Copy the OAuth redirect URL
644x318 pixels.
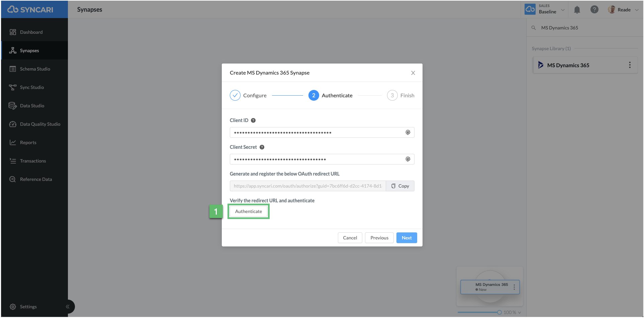click(400, 186)
